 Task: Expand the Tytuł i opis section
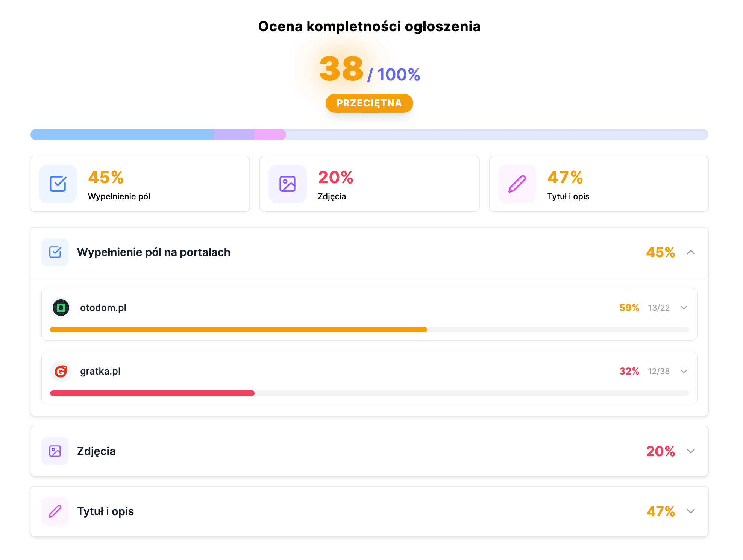(x=690, y=511)
